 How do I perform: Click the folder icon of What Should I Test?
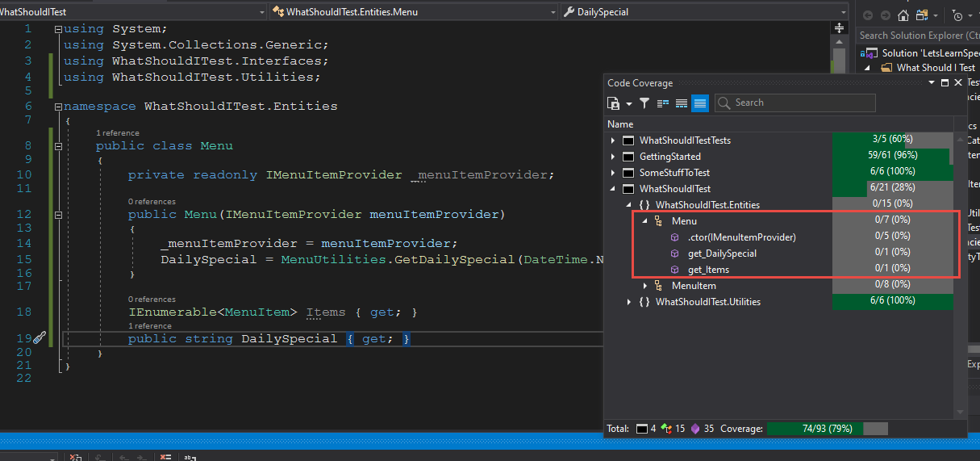pyautogui.click(x=886, y=68)
